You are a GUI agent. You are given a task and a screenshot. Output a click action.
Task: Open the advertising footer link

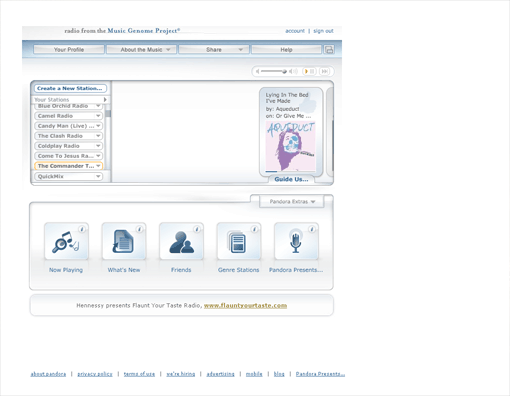click(x=220, y=374)
